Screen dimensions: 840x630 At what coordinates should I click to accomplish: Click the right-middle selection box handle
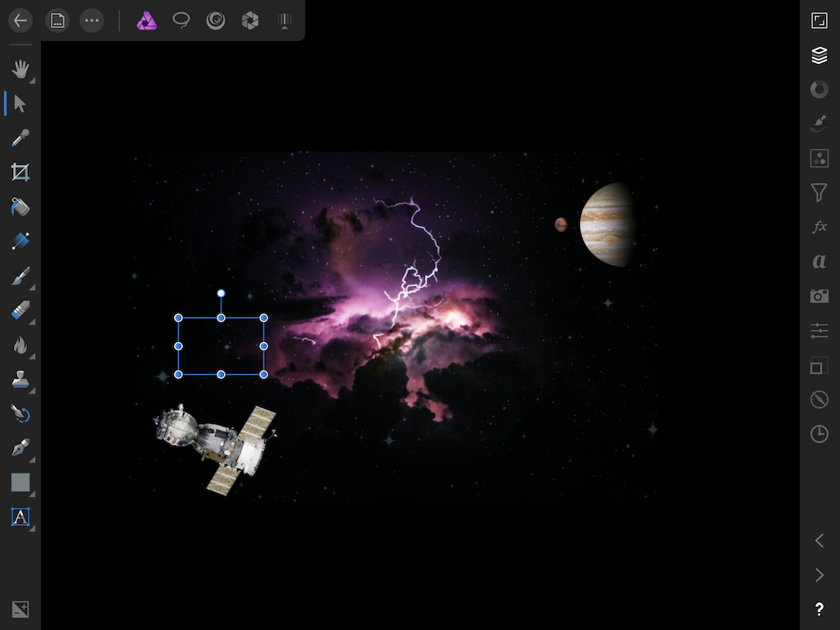point(263,346)
